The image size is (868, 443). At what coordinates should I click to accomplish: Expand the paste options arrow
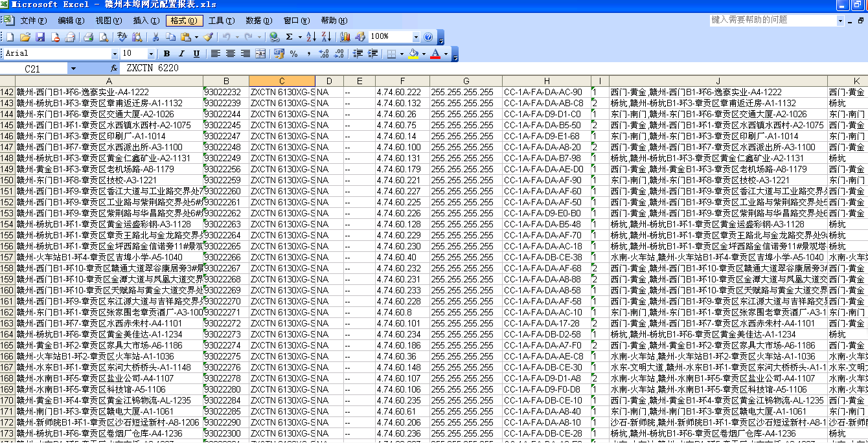click(196, 37)
